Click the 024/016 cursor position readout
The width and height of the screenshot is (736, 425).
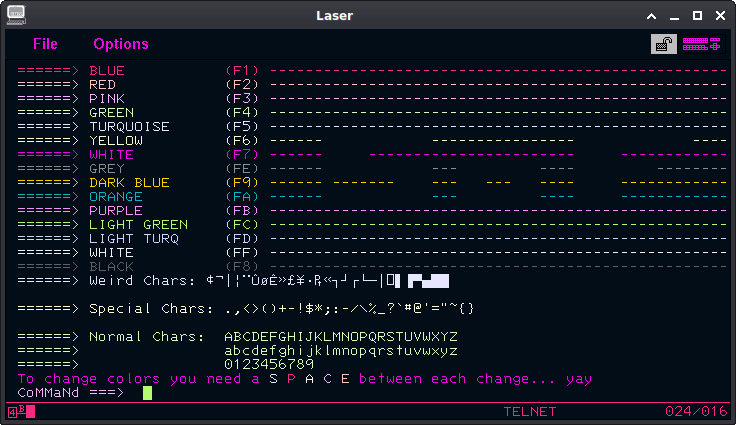[696, 412]
